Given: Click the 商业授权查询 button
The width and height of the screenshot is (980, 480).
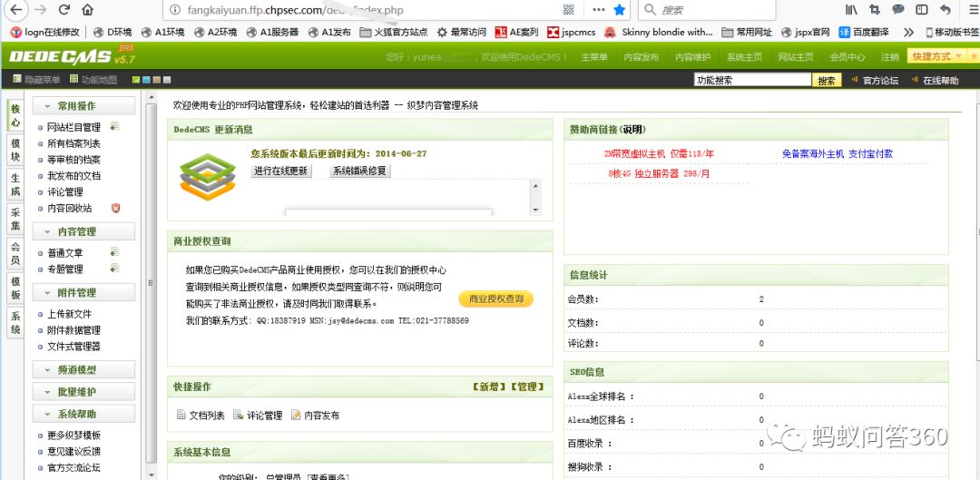Looking at the screenshot, I should (495, 299).
